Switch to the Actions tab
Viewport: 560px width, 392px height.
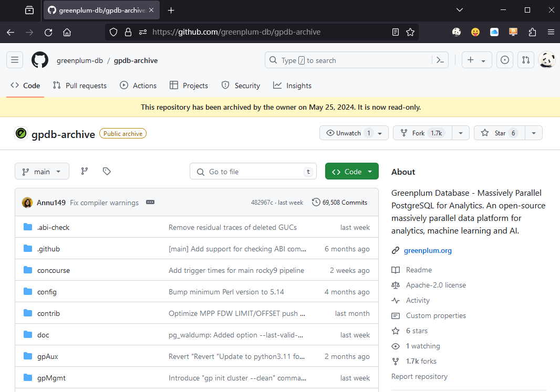tap(138, 86)
